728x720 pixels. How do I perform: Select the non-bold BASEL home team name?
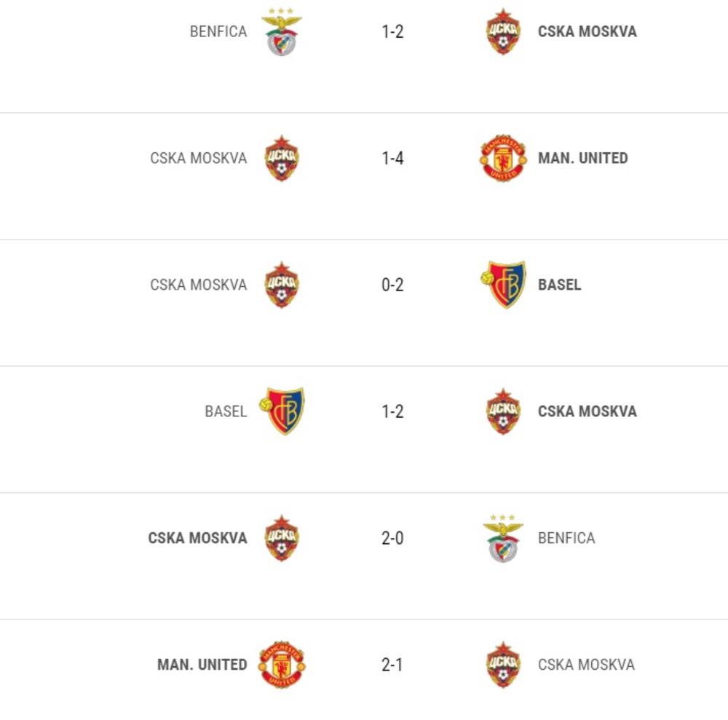coord(226,411)
